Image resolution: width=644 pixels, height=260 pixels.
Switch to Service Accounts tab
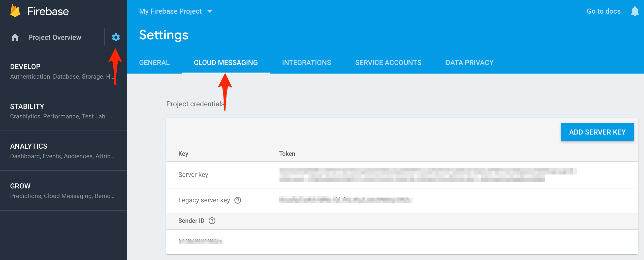(388, 62)
